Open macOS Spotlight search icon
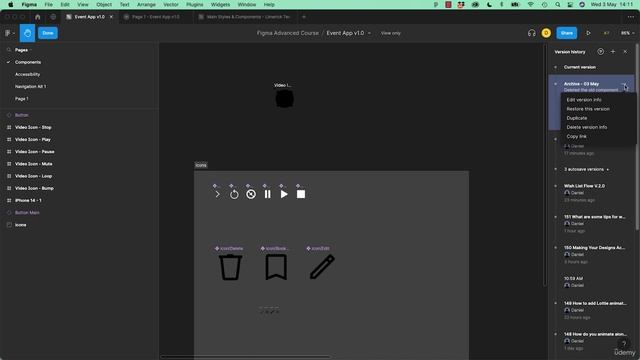This screenshot has width=640, height=360. point(558,4)
